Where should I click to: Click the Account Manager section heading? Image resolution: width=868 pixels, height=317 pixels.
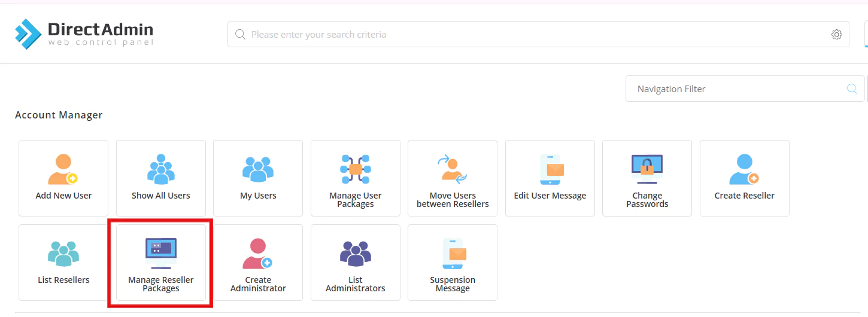point(59,115)
